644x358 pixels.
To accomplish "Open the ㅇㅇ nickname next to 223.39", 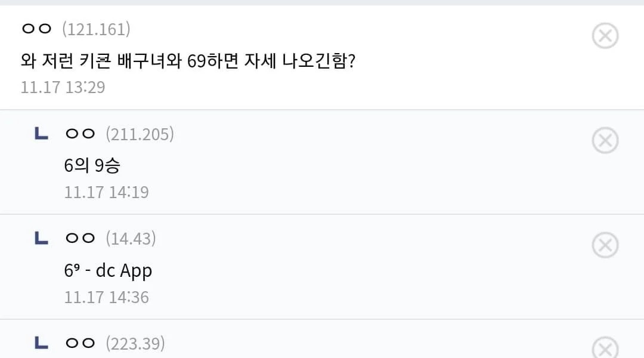I will pyautogui.click(x=80, y=343).
